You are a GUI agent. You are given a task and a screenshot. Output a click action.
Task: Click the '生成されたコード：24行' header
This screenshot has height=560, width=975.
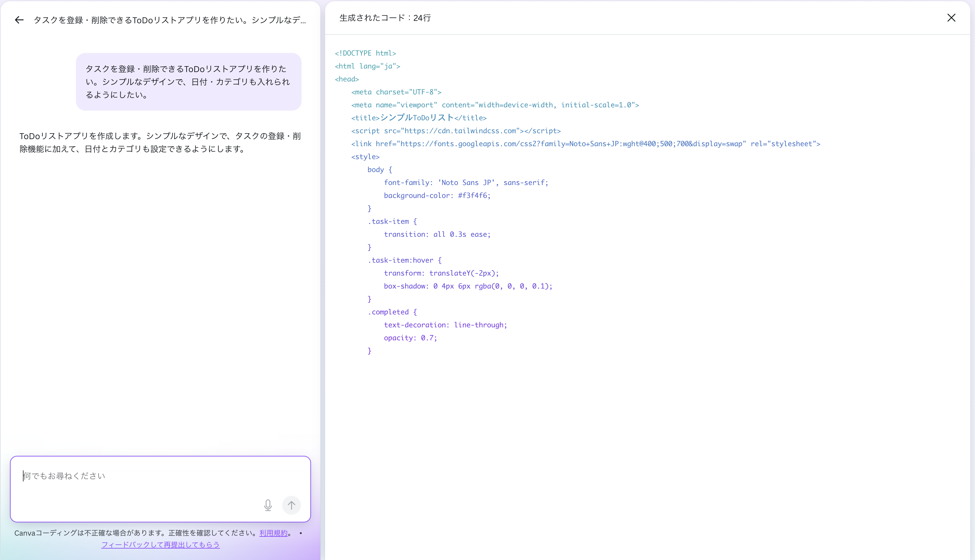point(385,18)
